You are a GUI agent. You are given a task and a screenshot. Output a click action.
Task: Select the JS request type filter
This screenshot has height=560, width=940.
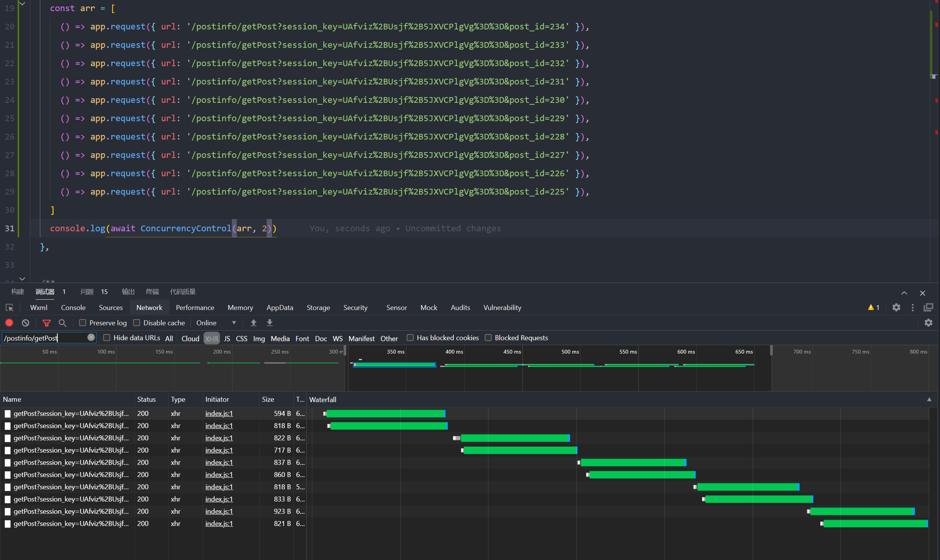pos(227,339)
